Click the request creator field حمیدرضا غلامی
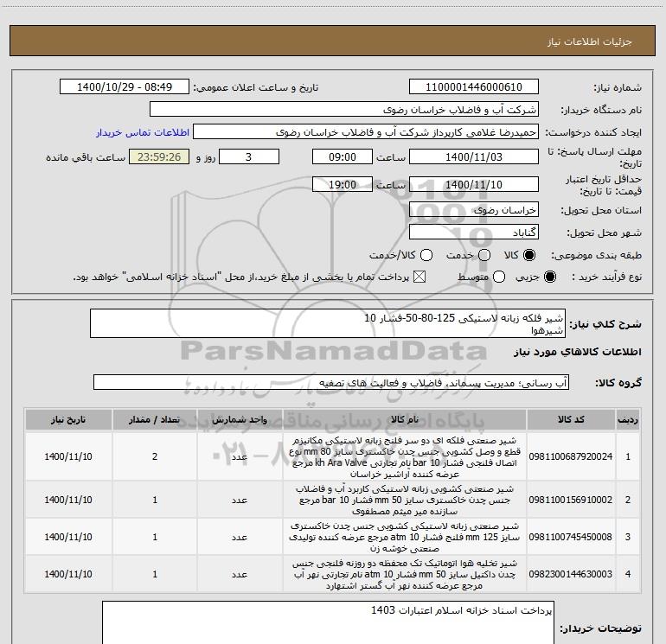Screen dimensions: 666x644 click(x=366, y=132)
